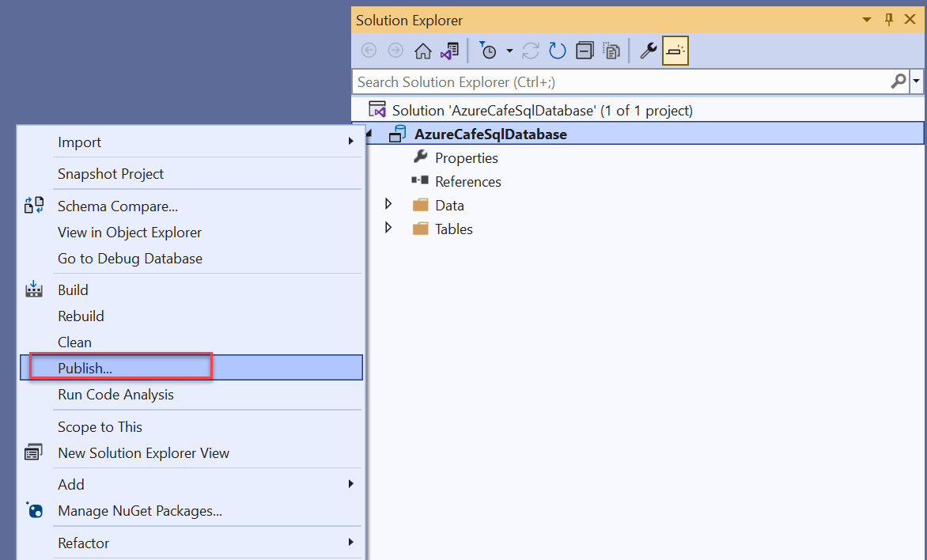Click the References icon in tree
Screen dimensions: 927x560
click(420, 180)
